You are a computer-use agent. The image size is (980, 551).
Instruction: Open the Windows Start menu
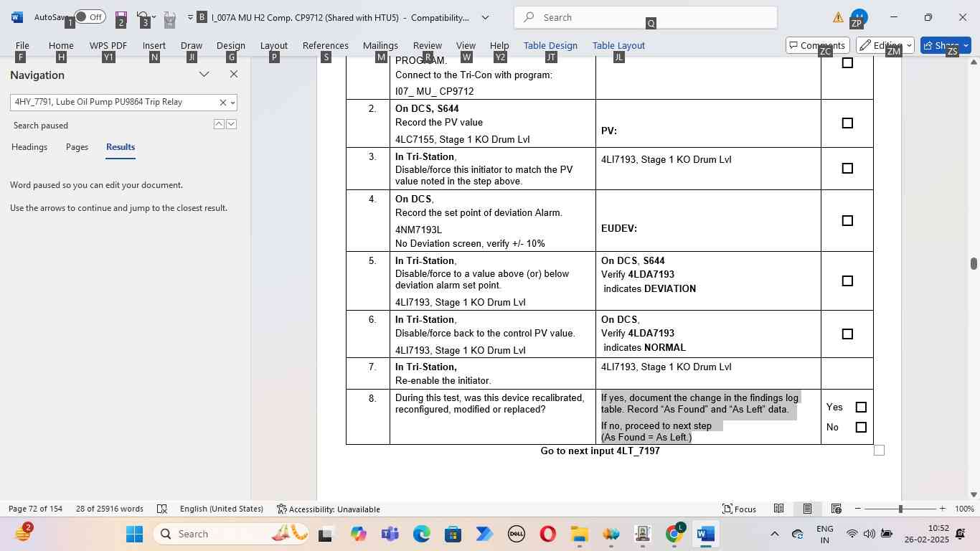click(x=135, y=534)
